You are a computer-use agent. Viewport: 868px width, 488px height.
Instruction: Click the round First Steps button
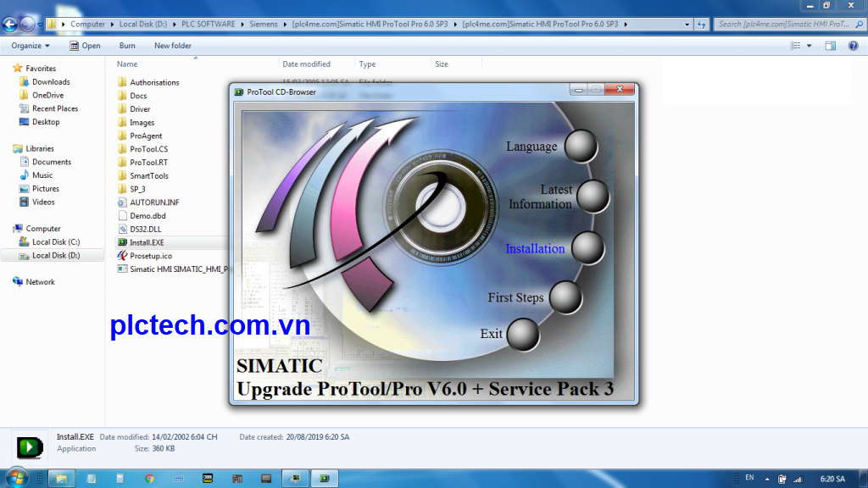tap(565, 297)
